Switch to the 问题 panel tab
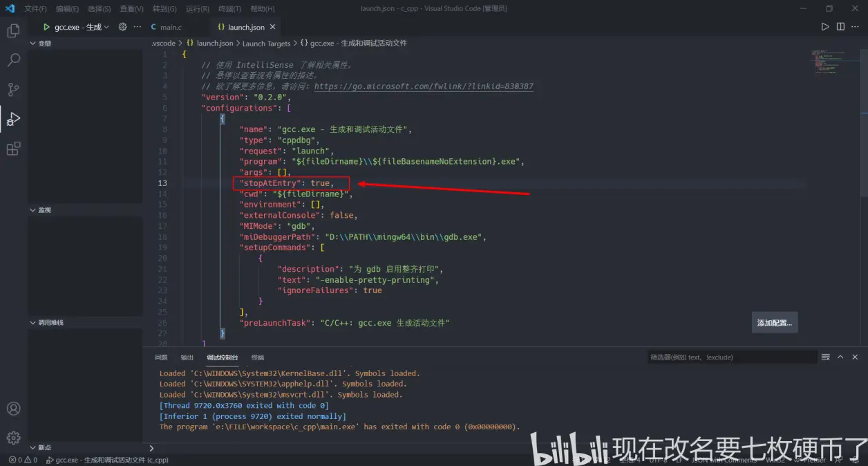The width and height of the screenshot is (868, 466). 161,357
